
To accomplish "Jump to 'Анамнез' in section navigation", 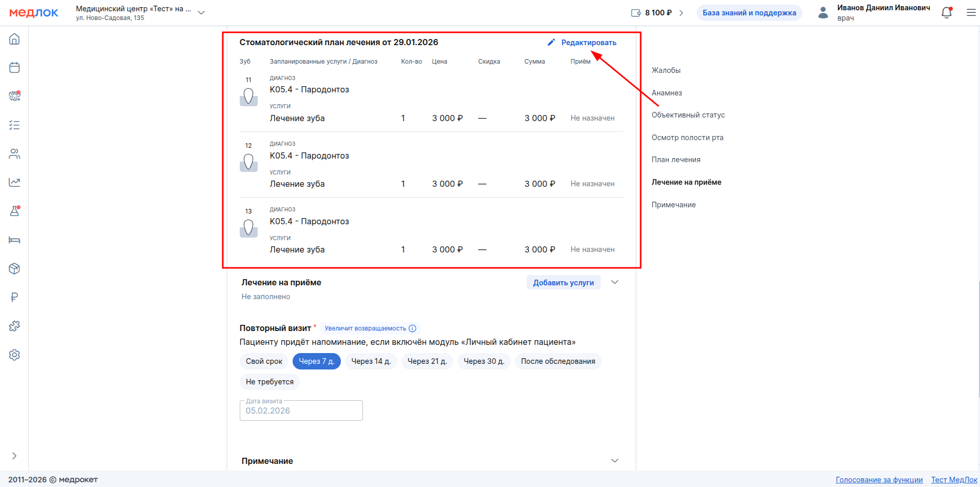I will pos(666,93).
